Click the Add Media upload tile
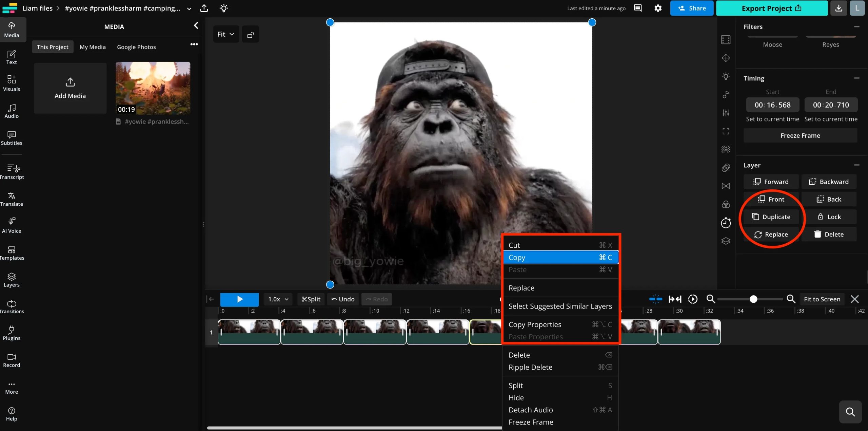 (70, 88)
